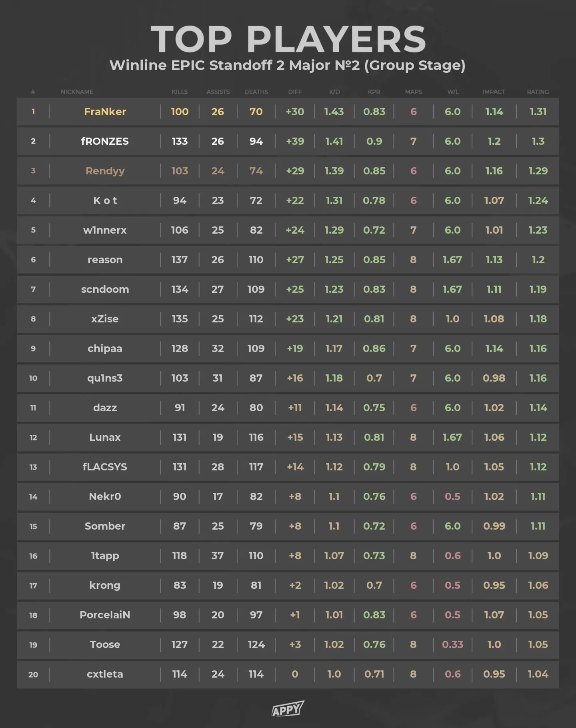Select player name krong

click(x=105, y=586)
